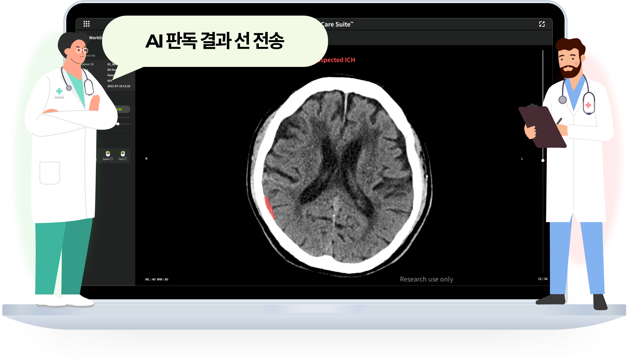Image resolution: width=629 pixels, height=364 pixels.
Task: Click the R orientation marker
Action: pyautogui.click(x=146, y=159)
